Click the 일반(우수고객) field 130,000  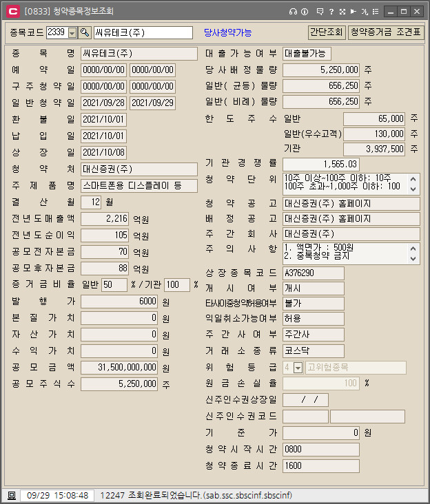[374, 134]
